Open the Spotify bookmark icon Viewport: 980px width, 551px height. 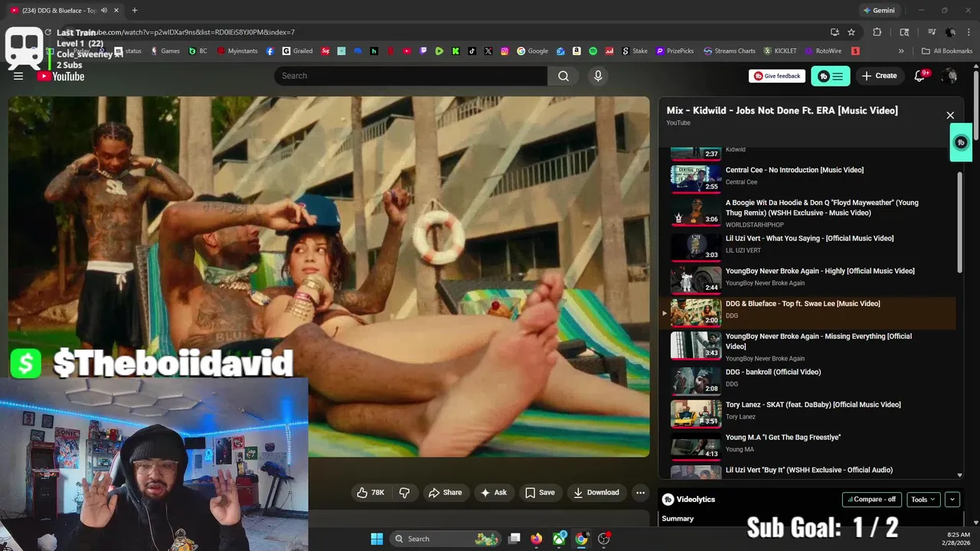click(x=593, y=51)
